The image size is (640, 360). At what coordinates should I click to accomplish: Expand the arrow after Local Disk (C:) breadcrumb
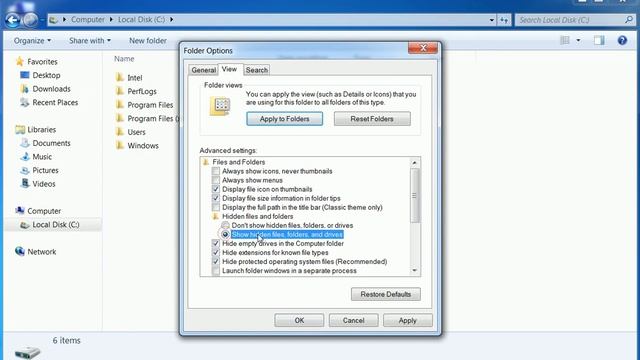171,20
